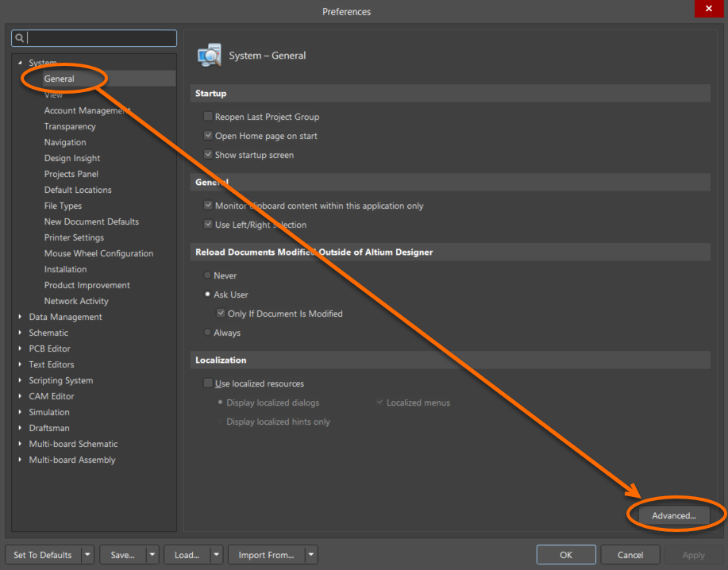Open the View preferences page

(53, 94)
